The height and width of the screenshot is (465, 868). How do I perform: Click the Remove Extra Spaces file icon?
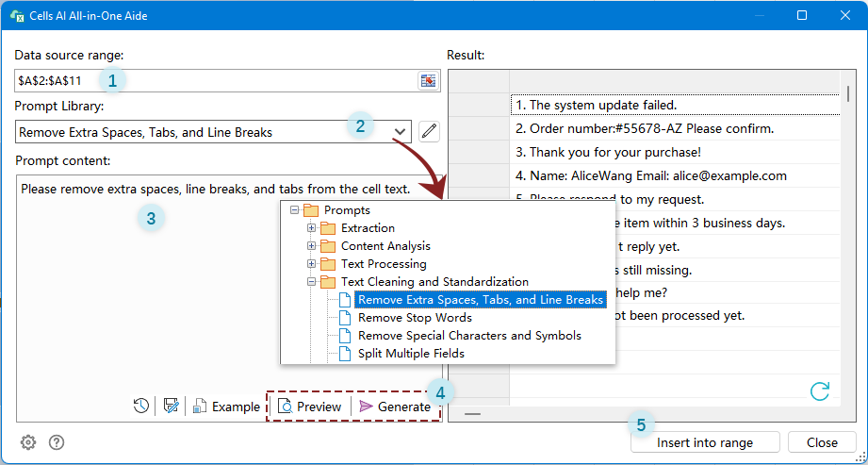pyautogui.click(x=345, y=300)
